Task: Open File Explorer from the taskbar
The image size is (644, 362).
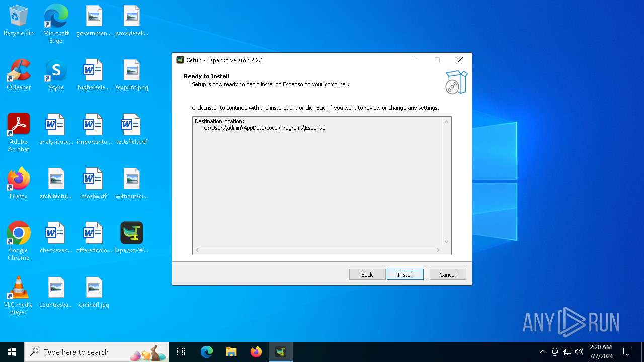Action: click(x=231, y=352)
